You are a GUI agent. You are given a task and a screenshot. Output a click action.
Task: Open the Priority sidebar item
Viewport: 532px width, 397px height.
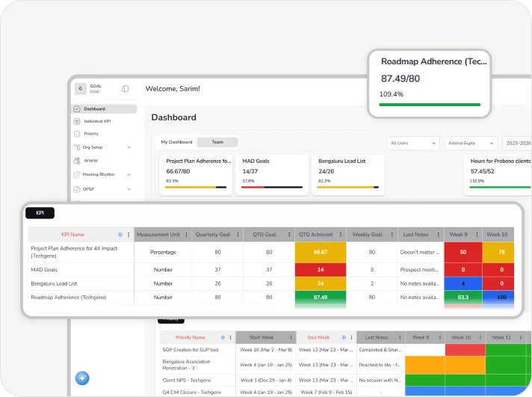pos(91,134)
